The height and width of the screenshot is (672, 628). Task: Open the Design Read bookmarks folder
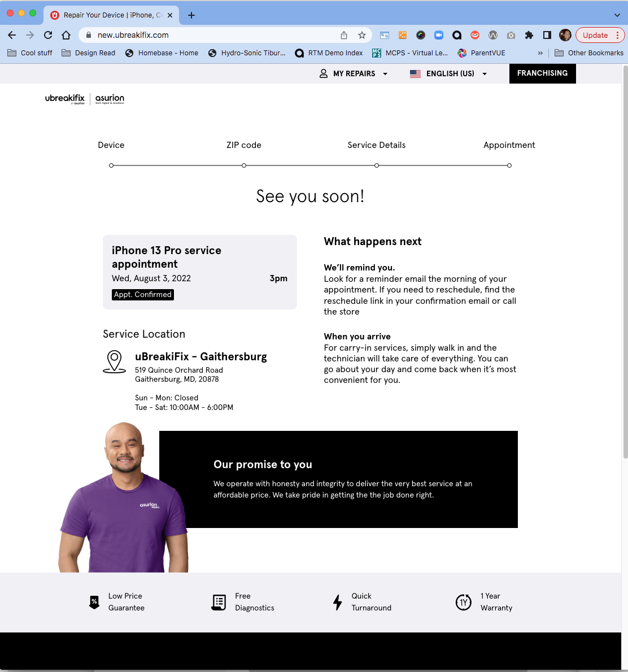click(88, 53)
